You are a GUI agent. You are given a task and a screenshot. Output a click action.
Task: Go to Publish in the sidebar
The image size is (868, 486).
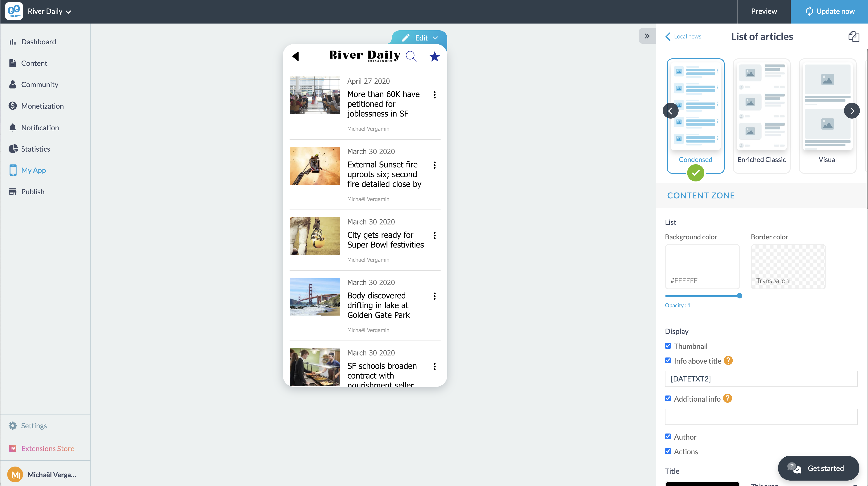click(33, 192)
